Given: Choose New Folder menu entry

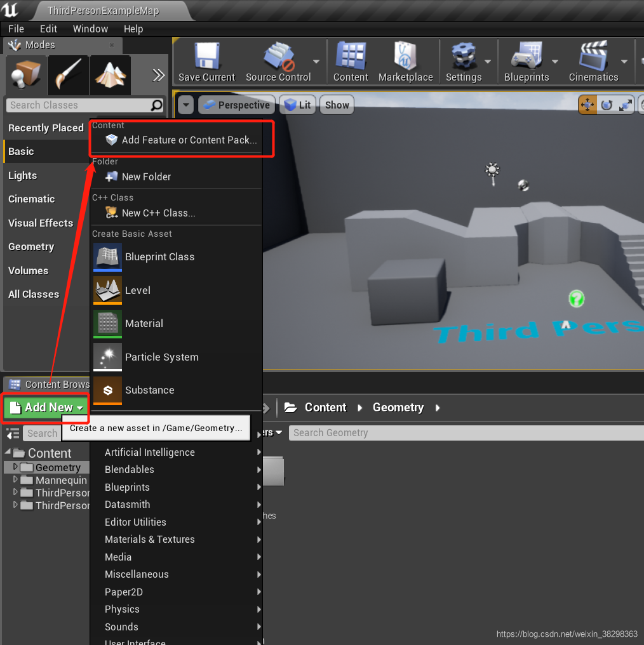Looking at the screenshot, I should (177, 177).
